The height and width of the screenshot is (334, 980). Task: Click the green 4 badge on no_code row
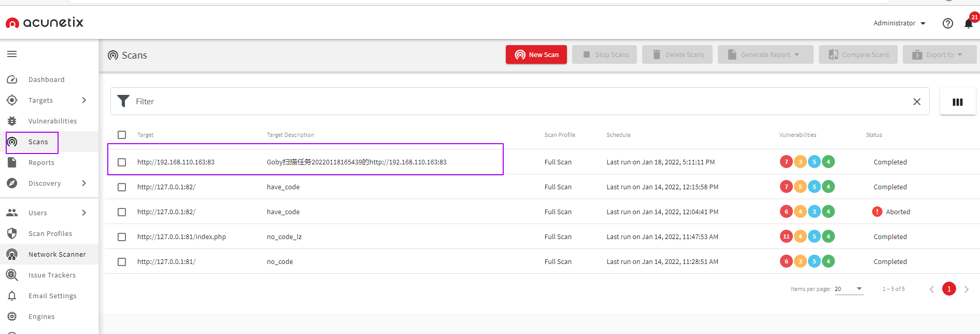click(x=828, y=261)
